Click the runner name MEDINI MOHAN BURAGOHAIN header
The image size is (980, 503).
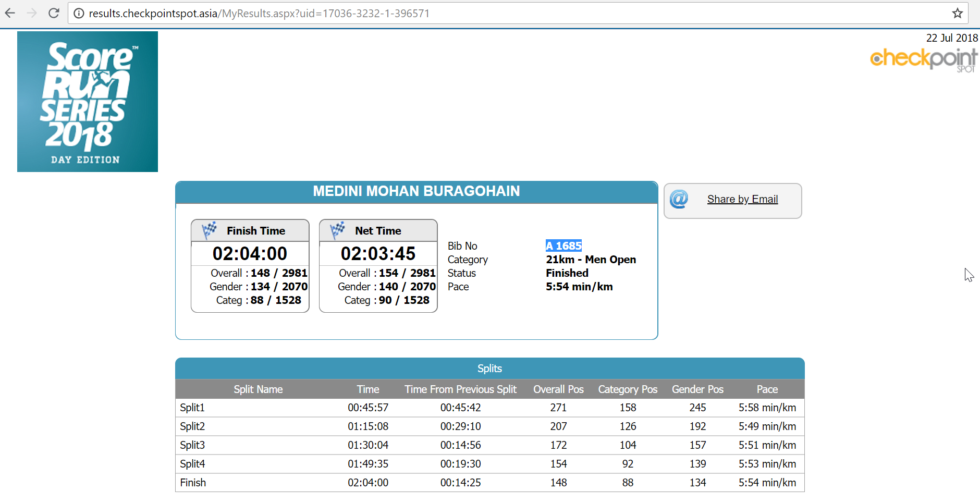click(x=416, y=191)
